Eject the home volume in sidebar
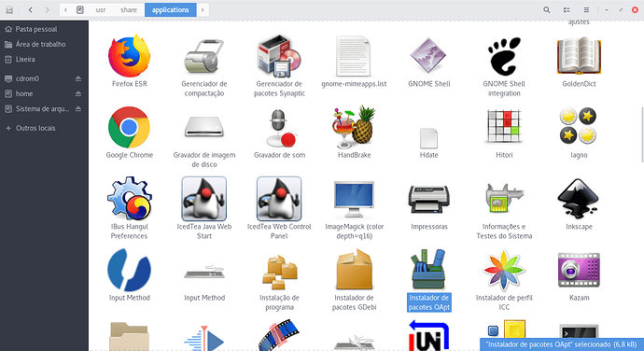 78,93
